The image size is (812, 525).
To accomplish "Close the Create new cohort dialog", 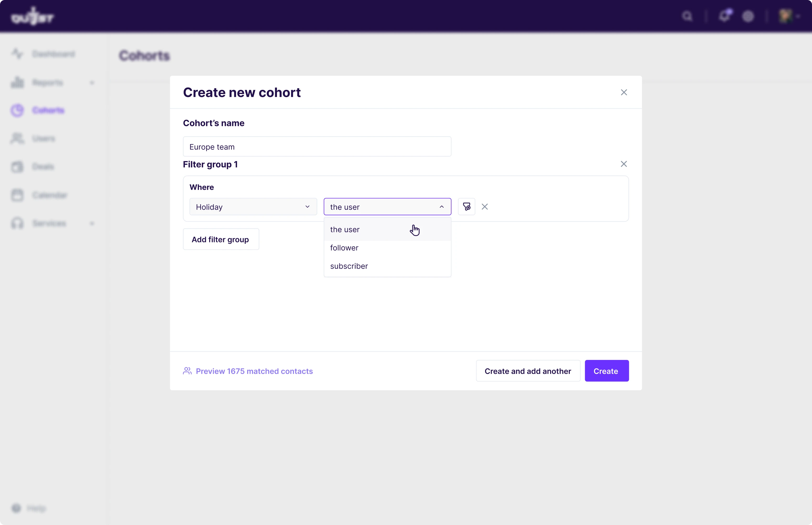I will click(624, 92).
